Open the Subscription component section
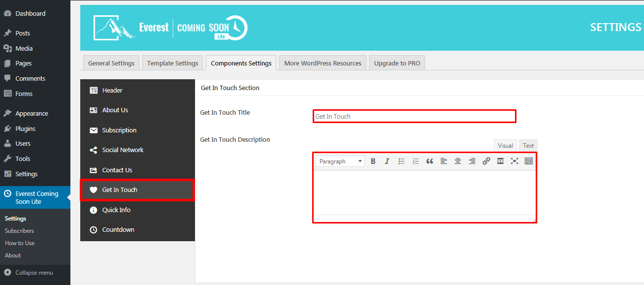 tap(137, 130)
